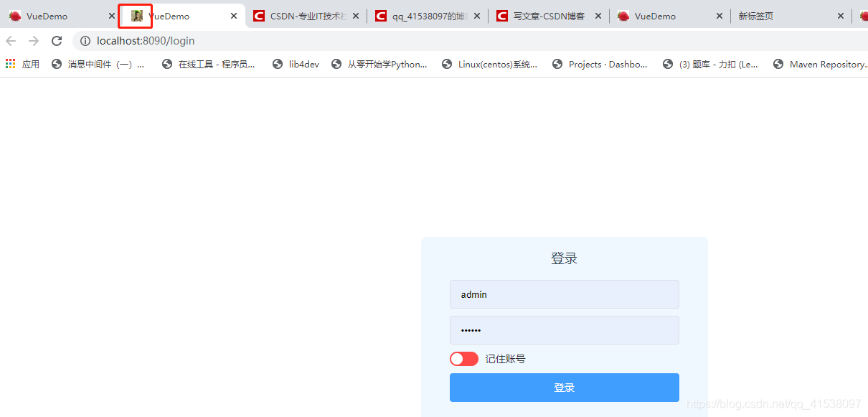Open the Projects · Dashboard bookmark

click(600, 65)
